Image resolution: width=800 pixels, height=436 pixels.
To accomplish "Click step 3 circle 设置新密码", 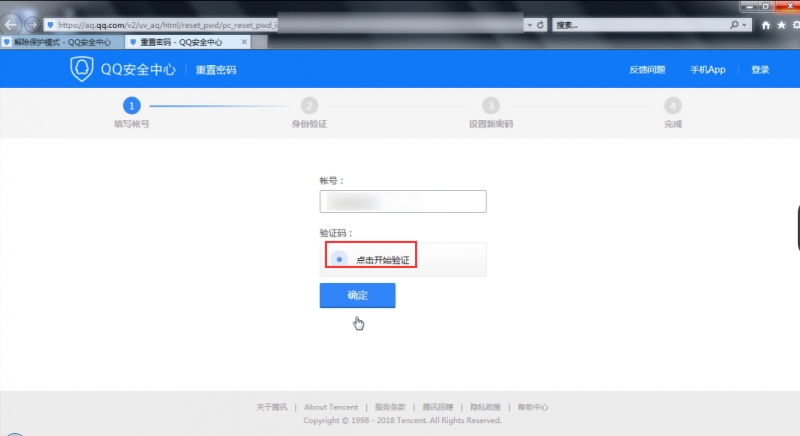I will (491, 106).
